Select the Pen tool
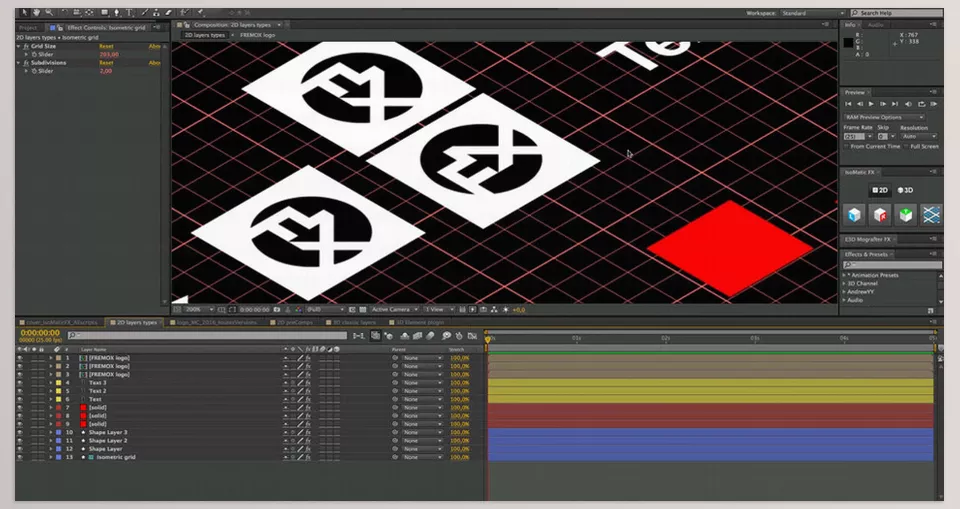 click(x=117, y=12)
